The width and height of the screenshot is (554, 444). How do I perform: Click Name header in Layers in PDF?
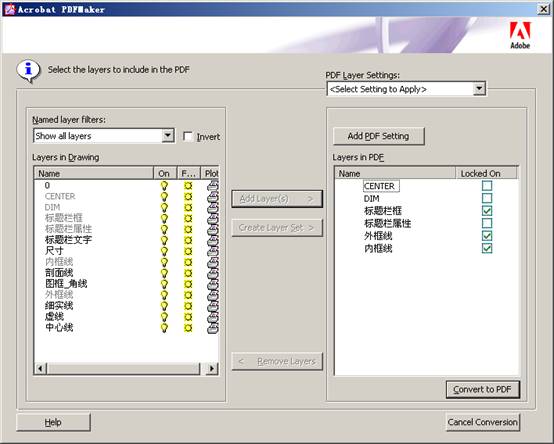pos(395,173)
